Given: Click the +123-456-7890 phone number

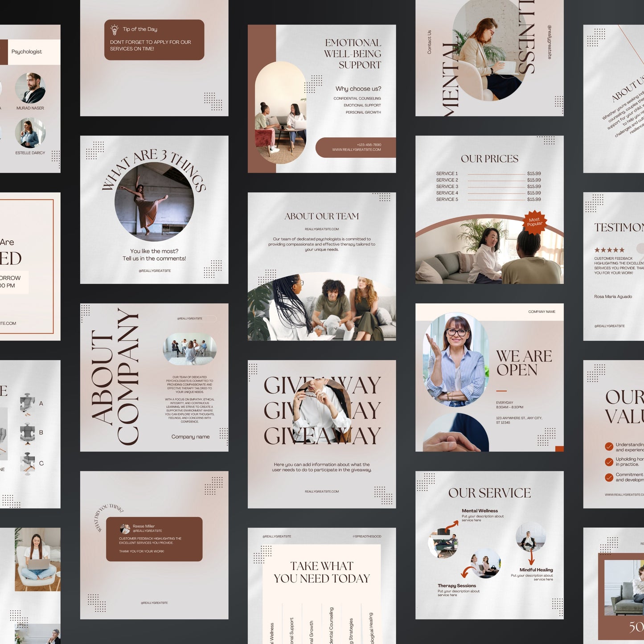Looking at the screenshot, I should [369, 144].
